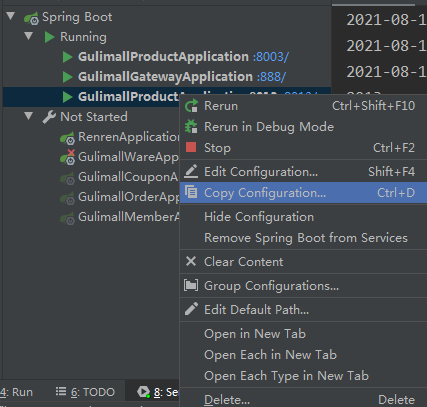Choose Rerun in Debug Mode
Viewport: 427px width, 407px height.
tap(303, 127)
